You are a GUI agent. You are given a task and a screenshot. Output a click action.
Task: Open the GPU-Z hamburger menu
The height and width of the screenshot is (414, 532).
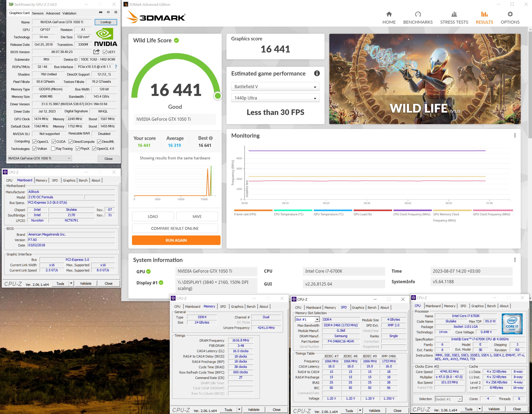[116, 12]
